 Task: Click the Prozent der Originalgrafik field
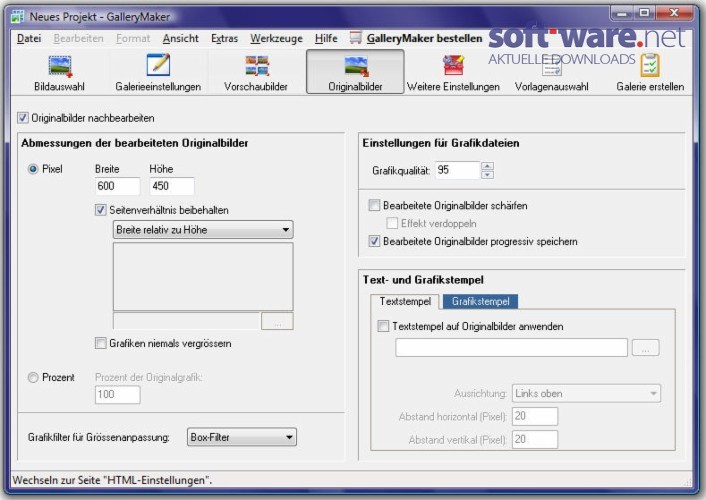[118, 395]
